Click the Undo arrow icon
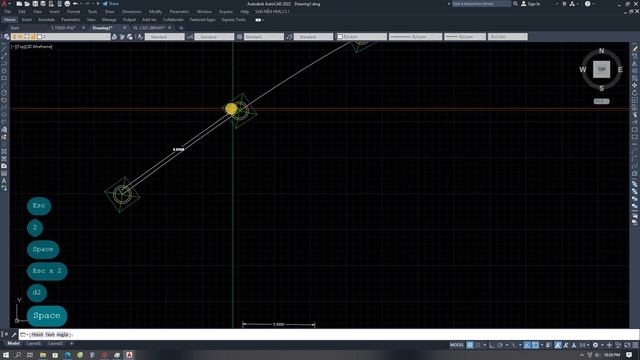This screenshot has height=360, width=640. coord(76,4)
